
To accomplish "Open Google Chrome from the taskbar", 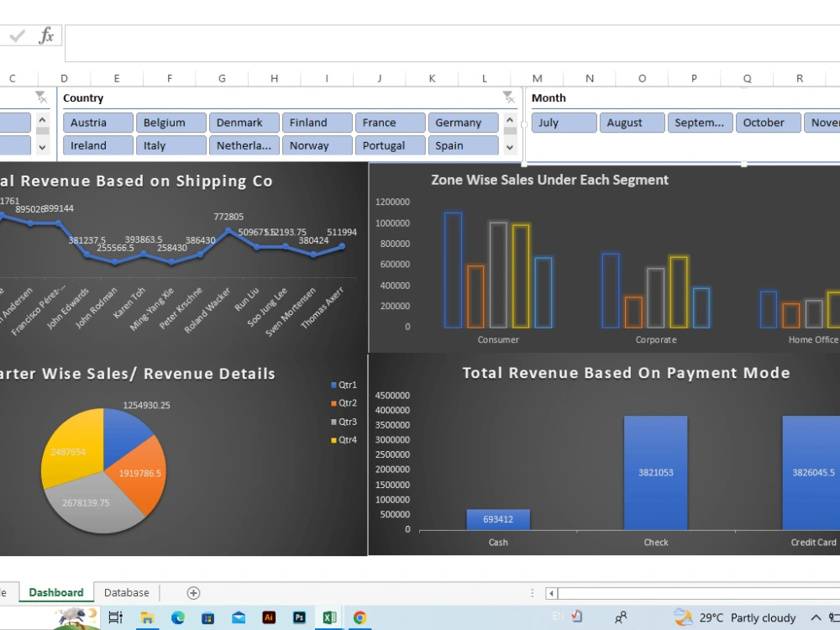I will 360,617.
